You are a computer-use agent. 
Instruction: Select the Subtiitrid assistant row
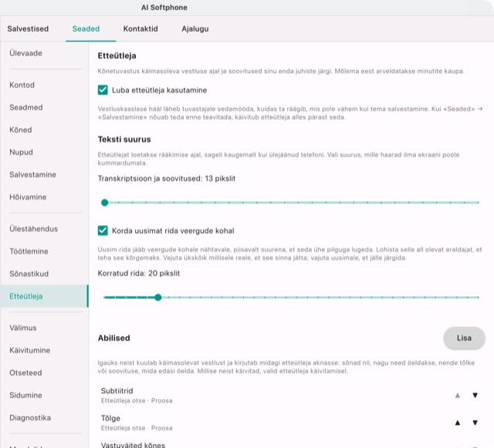(x=292, y=396)
